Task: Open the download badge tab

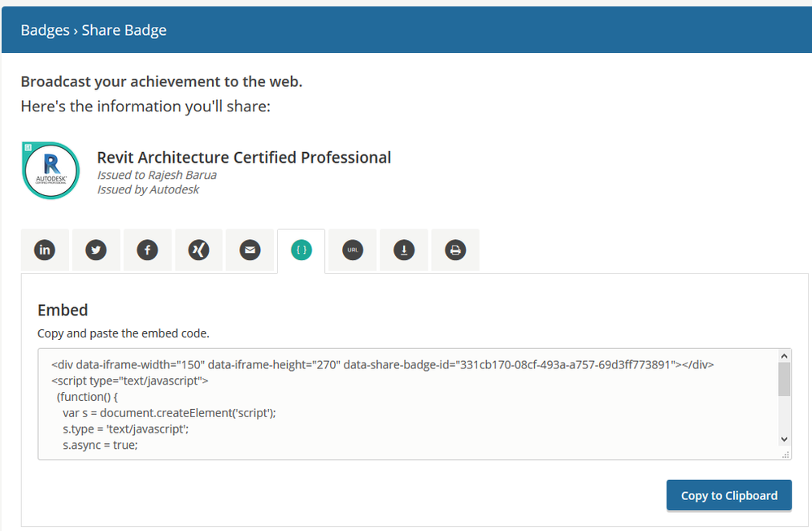Action: pyautogui.click(x=404, y=250)
